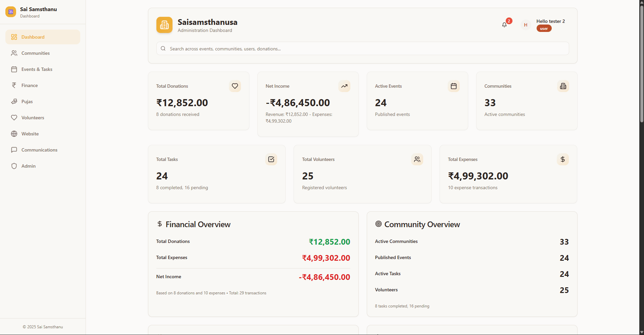
Task: Click the Volunteers heart icon in sidebar
Action: [14, 117]
